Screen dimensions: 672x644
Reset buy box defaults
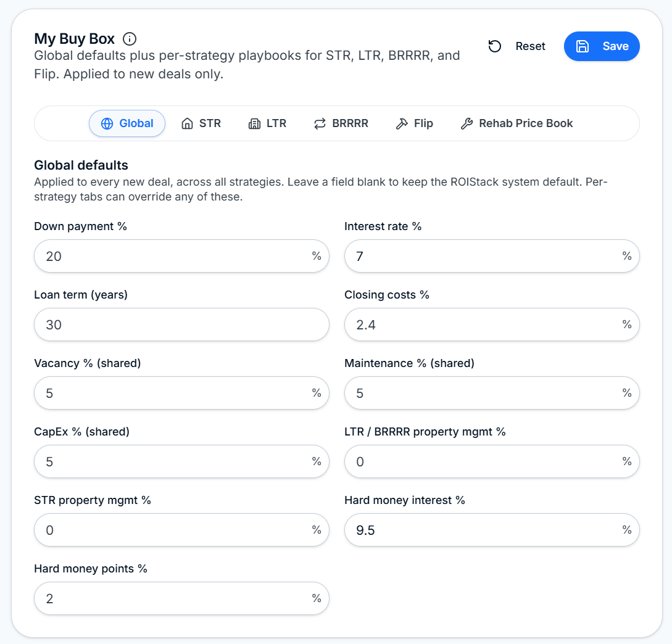click(517, 46)
